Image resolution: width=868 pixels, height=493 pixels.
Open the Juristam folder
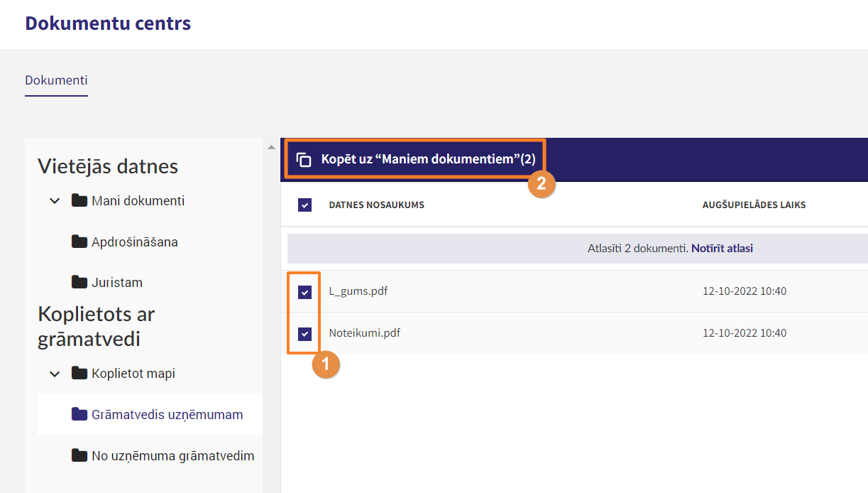[x=117, y=283]
